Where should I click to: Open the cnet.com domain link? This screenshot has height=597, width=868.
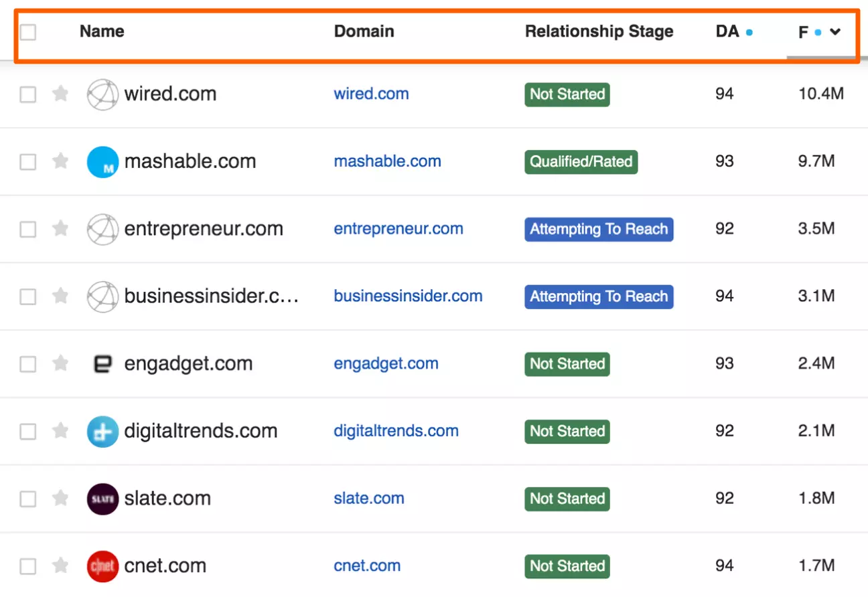coord(367,566)
